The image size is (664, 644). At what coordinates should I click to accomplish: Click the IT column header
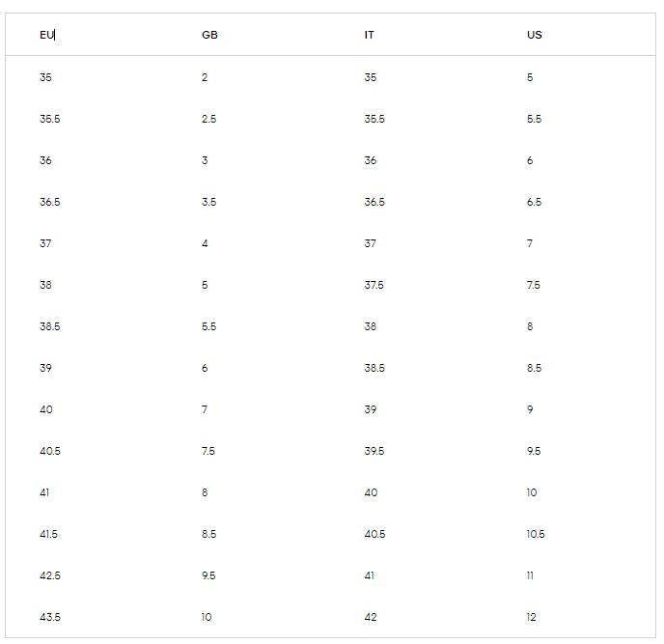(x=369, y=35)
